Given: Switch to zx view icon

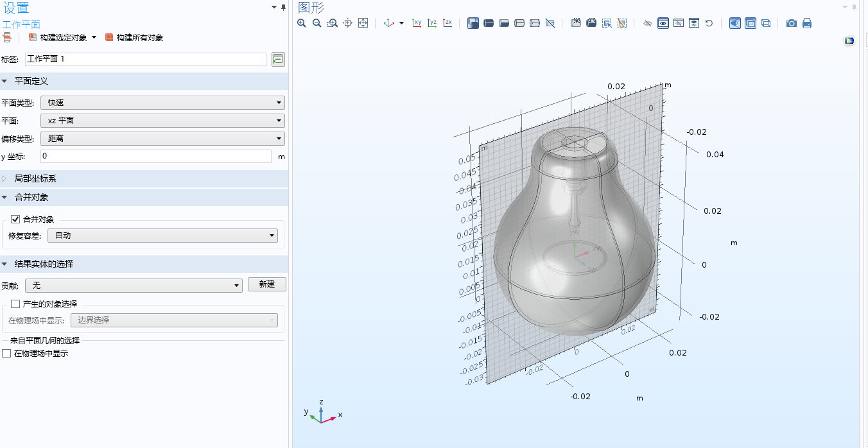Looking at the screenshot, I should pos(447,23).
